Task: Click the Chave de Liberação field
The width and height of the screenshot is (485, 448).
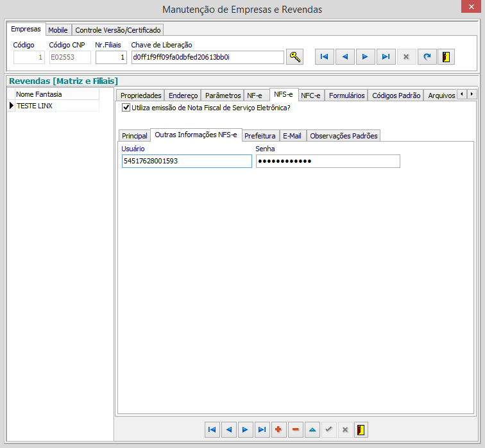Action: tap(208, 57)
